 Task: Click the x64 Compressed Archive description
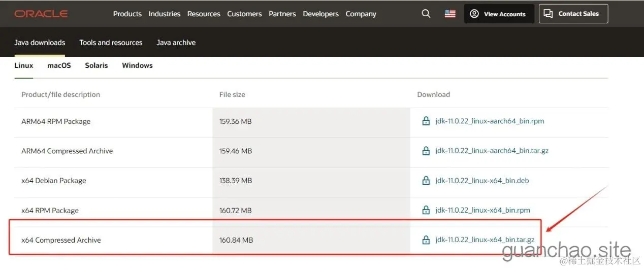pyautogui.click(x=61, y=240)
